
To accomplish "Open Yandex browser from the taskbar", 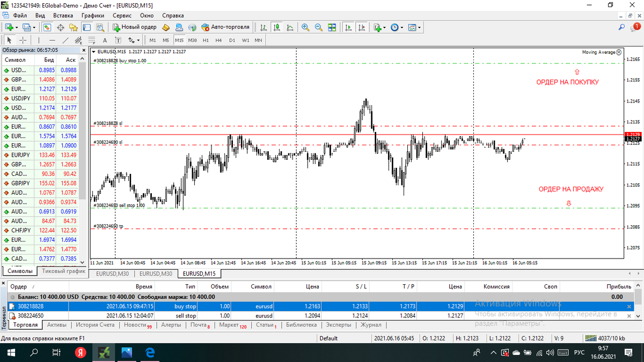I will tap(80, 352).
